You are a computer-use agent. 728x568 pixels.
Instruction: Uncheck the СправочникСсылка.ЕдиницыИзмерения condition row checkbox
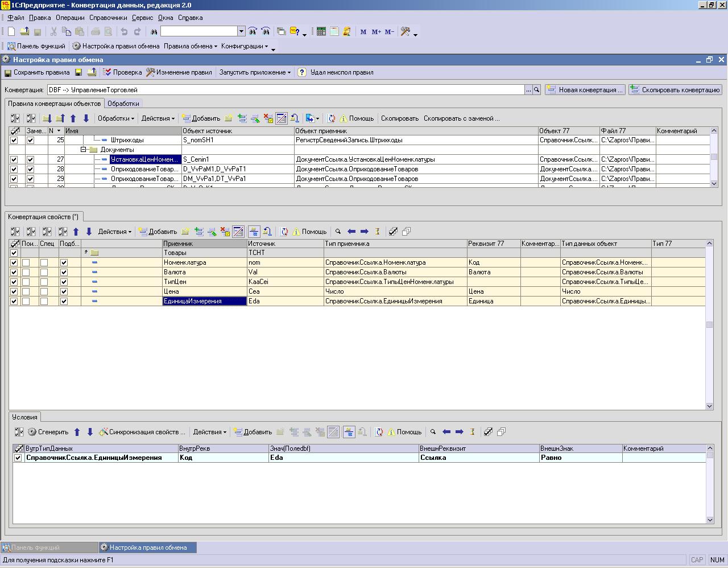tap(18, 458)
